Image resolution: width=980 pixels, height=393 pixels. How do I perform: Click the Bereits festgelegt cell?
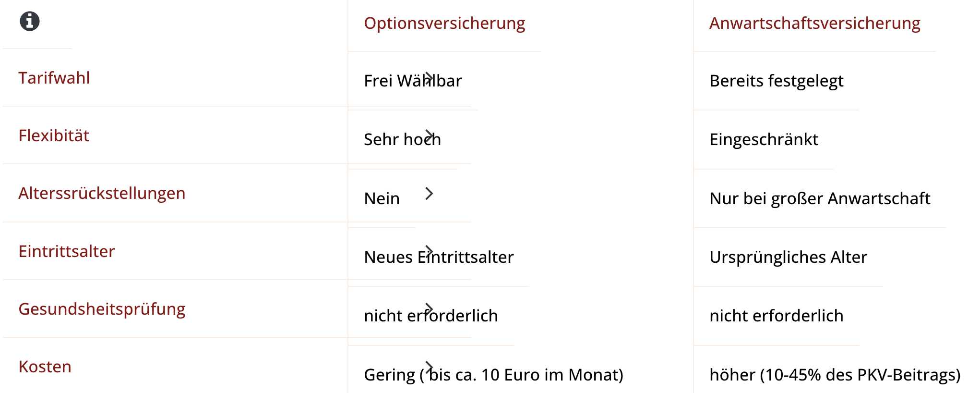777,81
